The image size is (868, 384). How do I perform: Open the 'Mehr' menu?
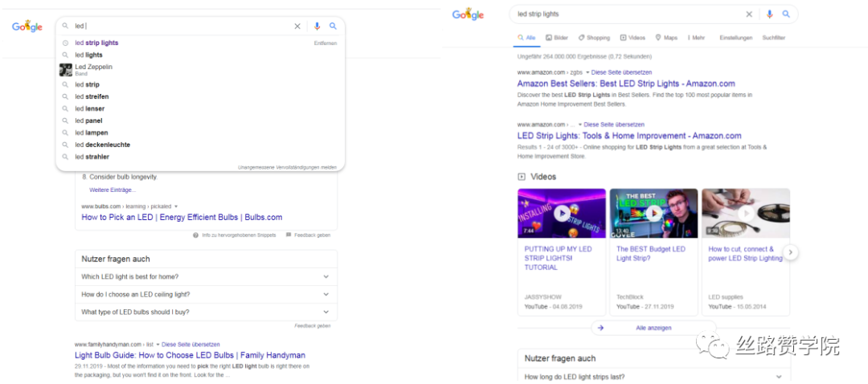[696, 38]
